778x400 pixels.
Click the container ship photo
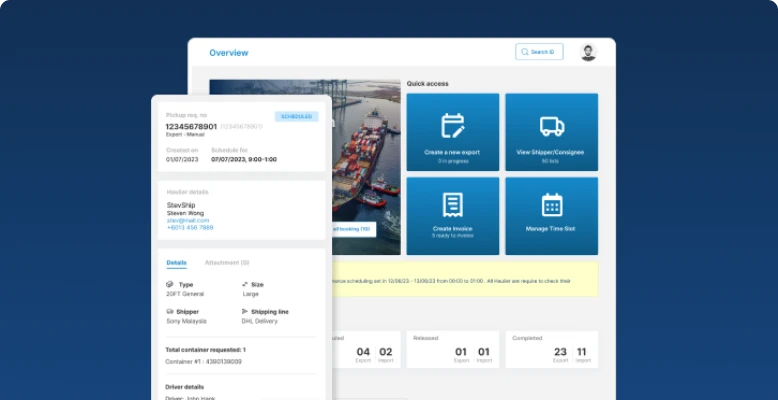pos(366,169)
